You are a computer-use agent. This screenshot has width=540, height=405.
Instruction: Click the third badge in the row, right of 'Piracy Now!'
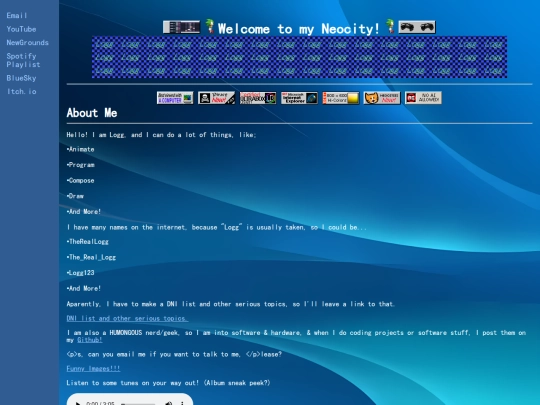point(258,98)
